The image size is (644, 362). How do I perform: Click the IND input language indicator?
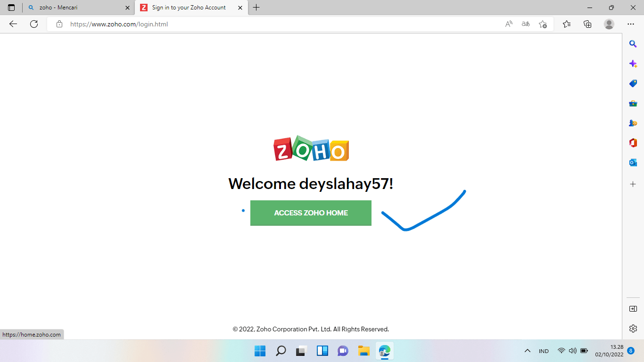544,351
